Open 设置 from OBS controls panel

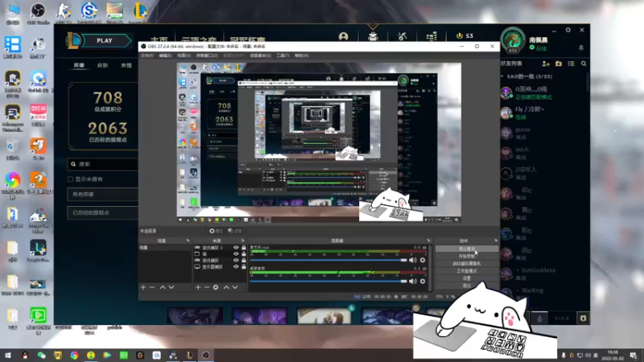click(467, 278)
